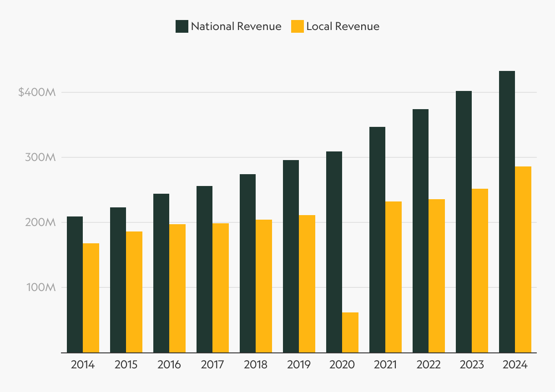Select the 2018 Local Revenue bar
The width and height of the screenshot is (555, 392).
coord(264,286)
